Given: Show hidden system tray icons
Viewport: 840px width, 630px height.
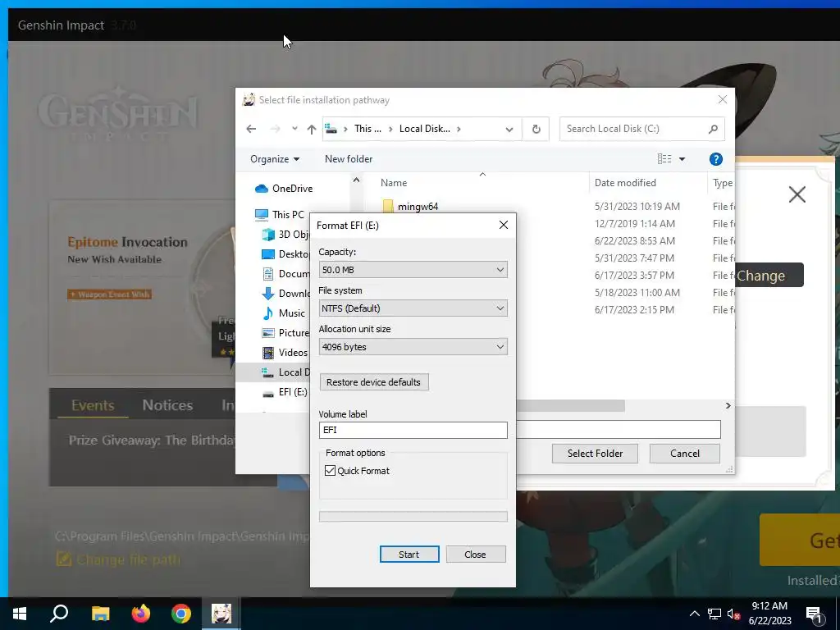Looking at the screenshot, I should pyautogui.click(x=694, y=614).
